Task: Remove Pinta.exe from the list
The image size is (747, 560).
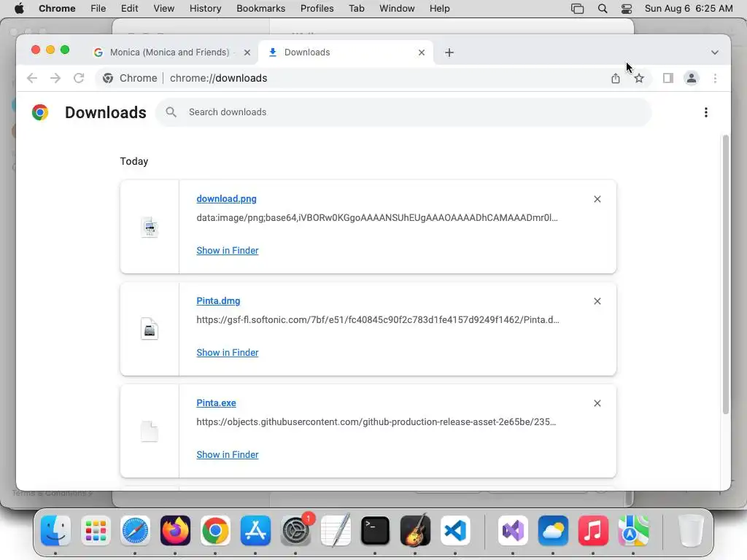Action: [x=597, y=403]
